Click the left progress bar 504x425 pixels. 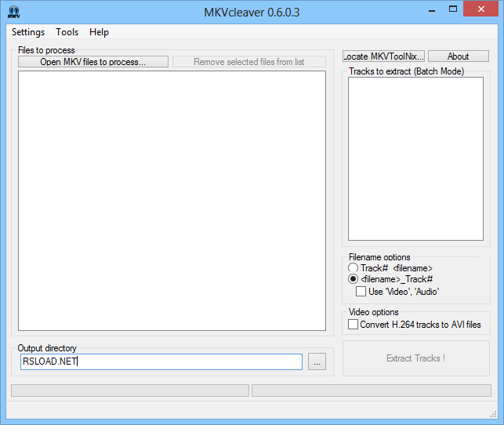pos(130,390)
